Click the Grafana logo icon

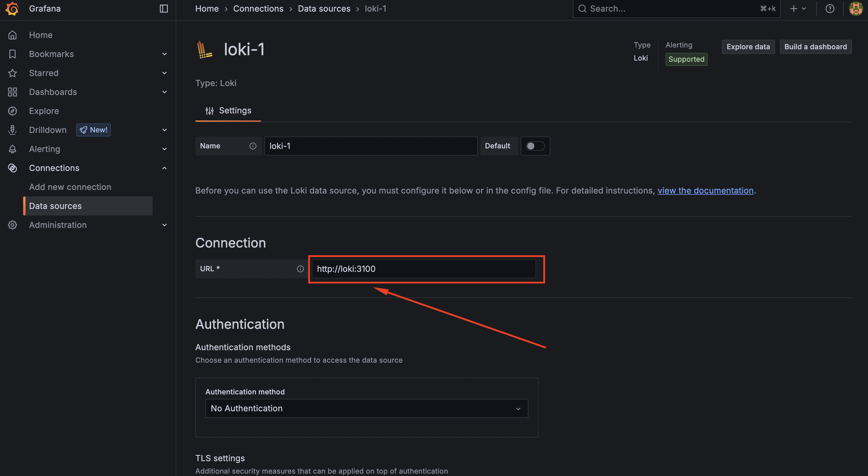coord(12,9)
